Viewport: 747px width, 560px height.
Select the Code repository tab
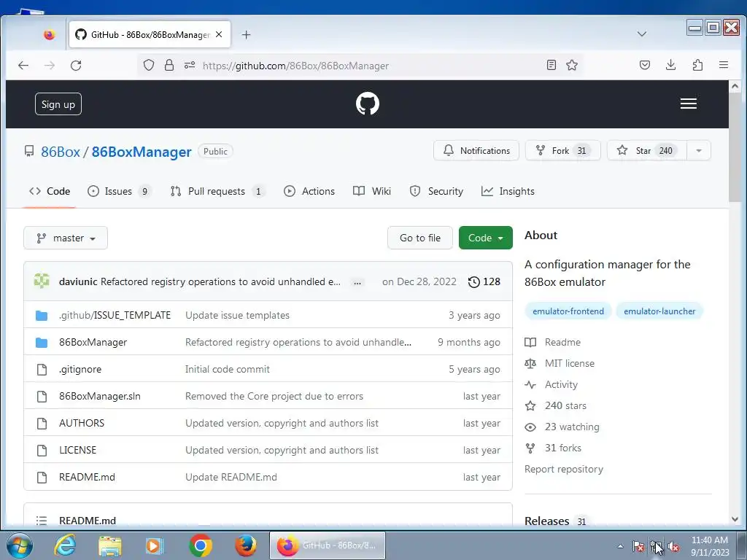[x=50, y=192]
